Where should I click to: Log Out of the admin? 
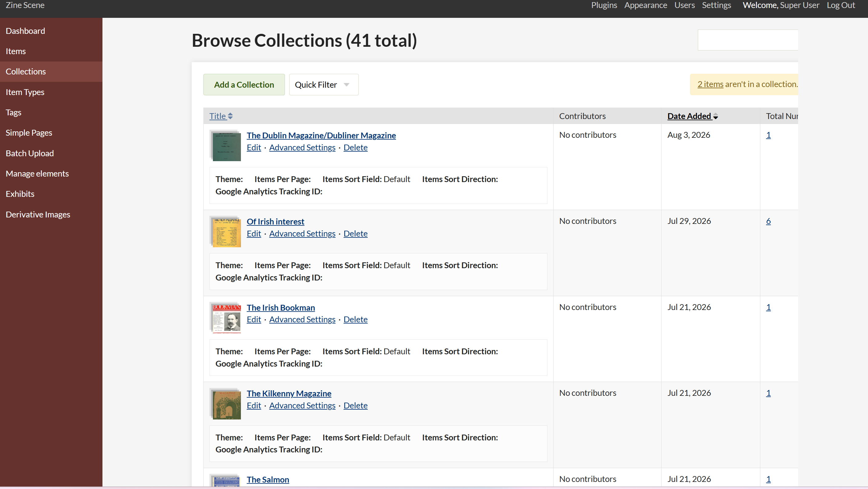(841, 5)
